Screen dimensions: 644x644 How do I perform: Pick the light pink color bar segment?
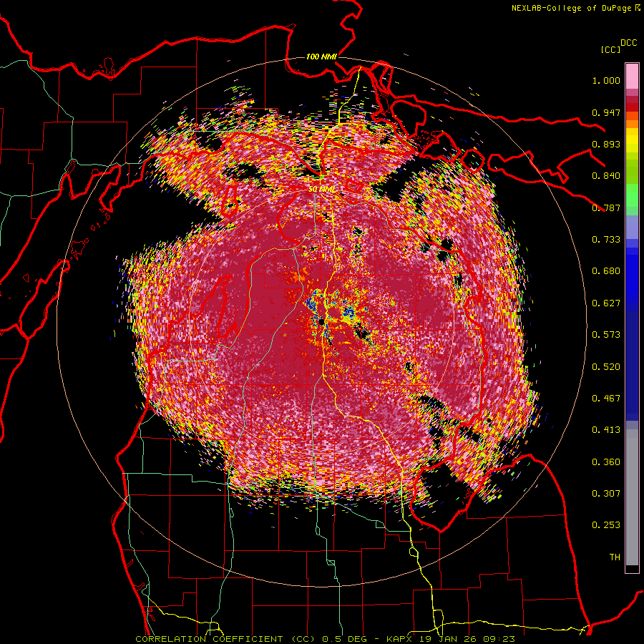(632, 76)
